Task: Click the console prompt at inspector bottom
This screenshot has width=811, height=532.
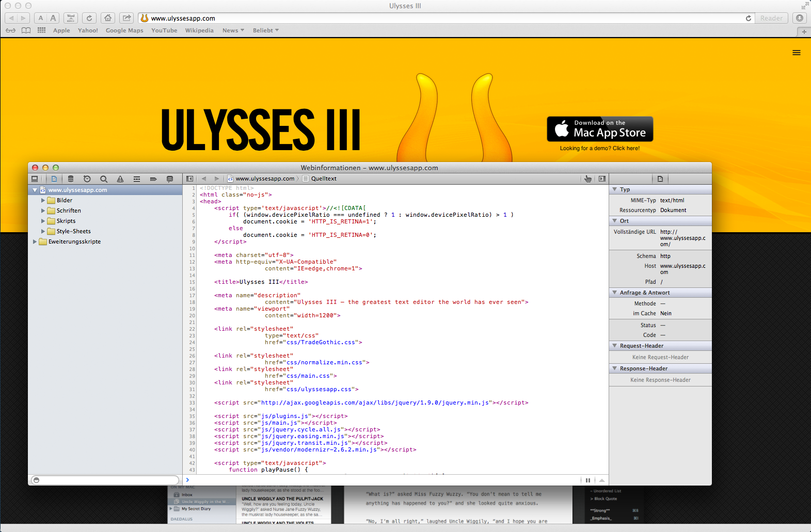Action: point(382,480)
